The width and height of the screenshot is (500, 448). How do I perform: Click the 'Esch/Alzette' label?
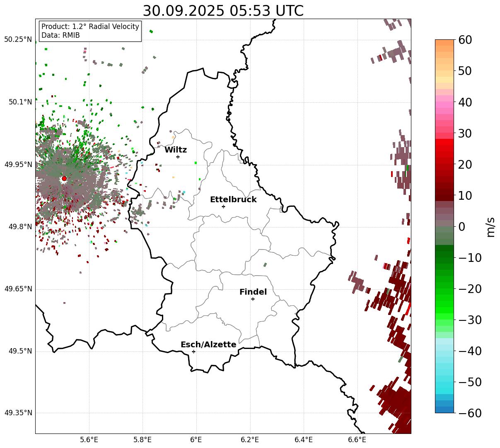(x=208, y=344)
